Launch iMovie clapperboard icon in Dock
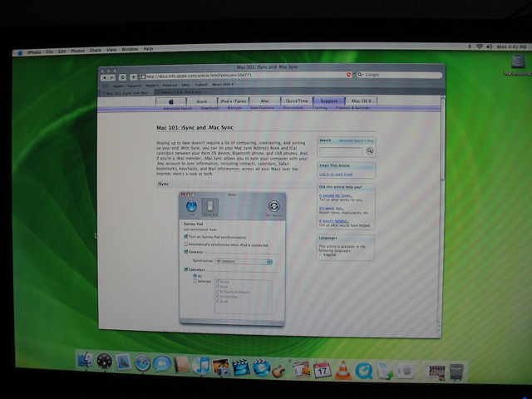This screenshot has height=399, width=532. (x=241, y=367)
